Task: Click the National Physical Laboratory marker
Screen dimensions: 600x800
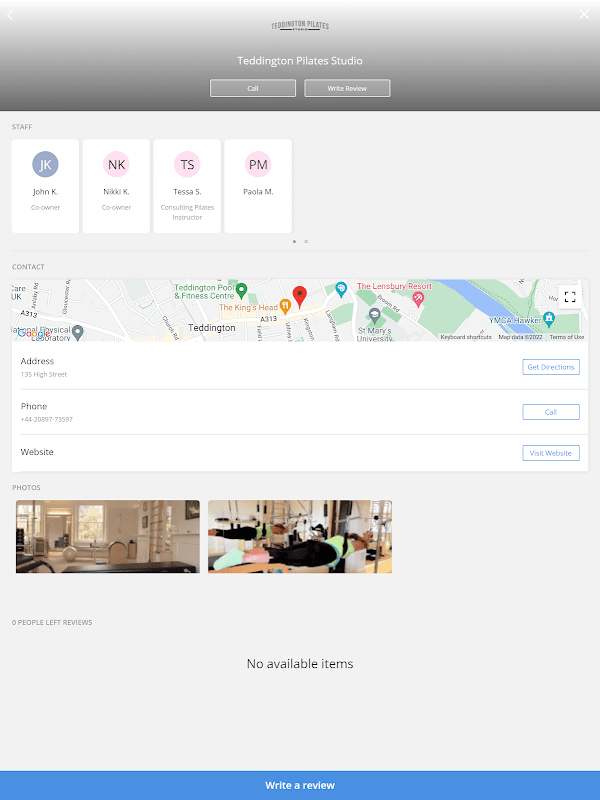Action: (x=78, y=332)
